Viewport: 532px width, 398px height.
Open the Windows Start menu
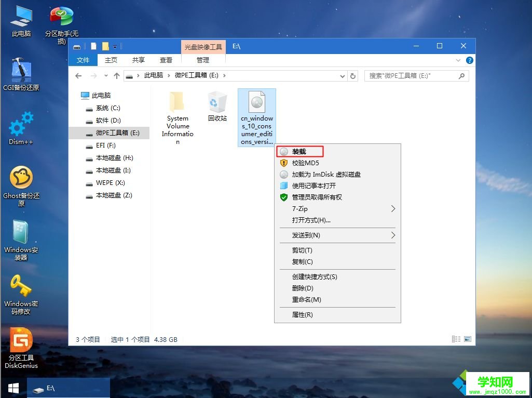click(x=13, y=388)
